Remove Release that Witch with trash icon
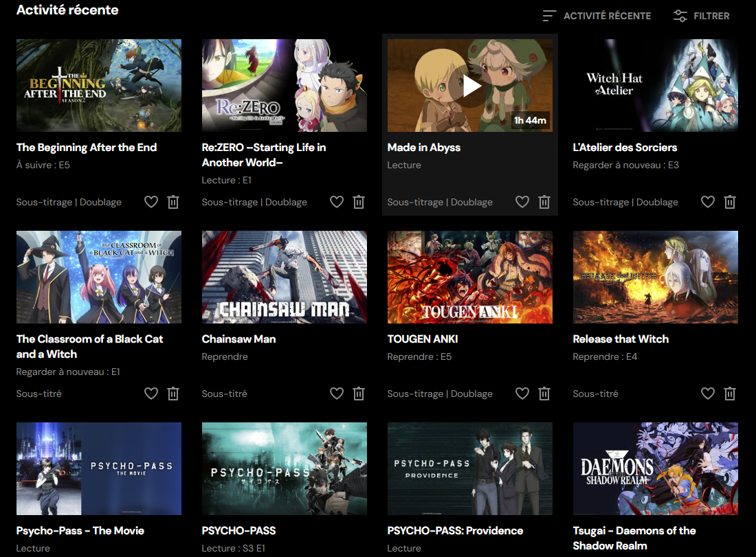The width and height of the screenshot is (756, 557). (x=730, y=394)
